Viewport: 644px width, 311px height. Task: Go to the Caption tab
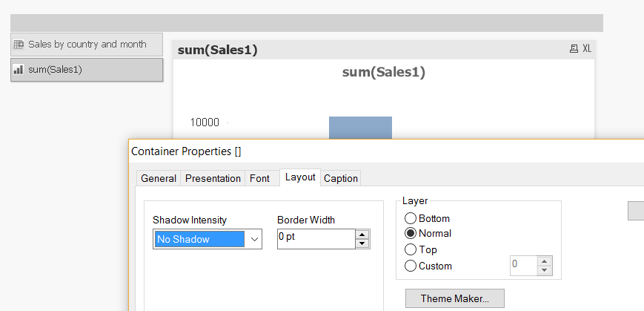coord(341,179)
